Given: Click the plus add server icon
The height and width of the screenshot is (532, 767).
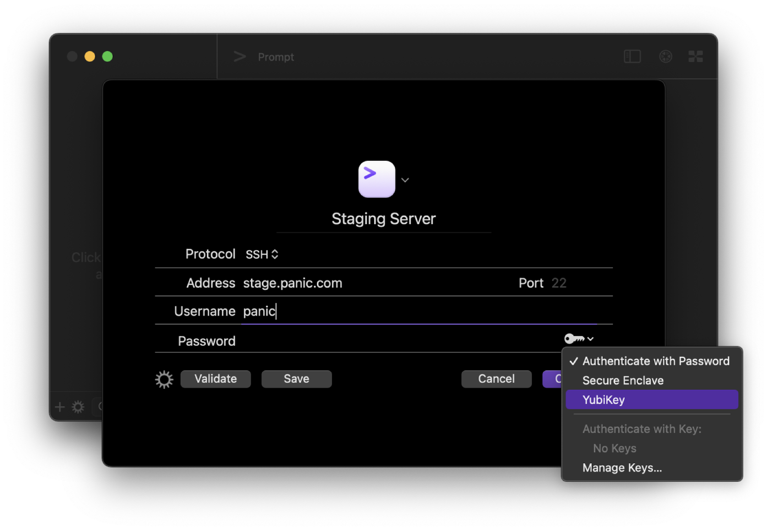Looking at the screenshot, I should 60,407.
